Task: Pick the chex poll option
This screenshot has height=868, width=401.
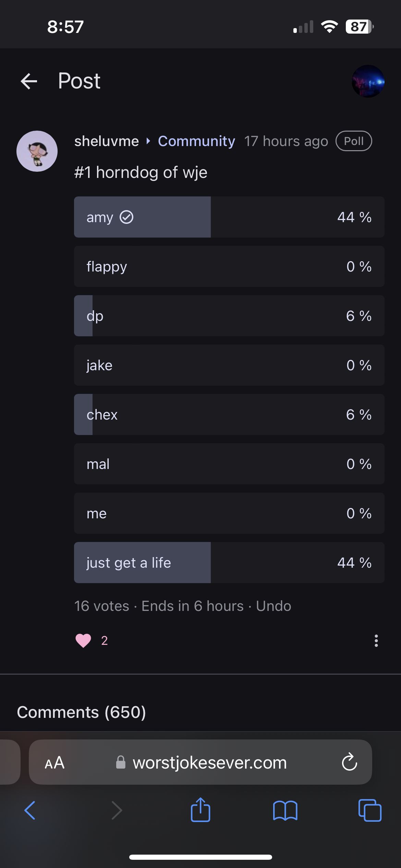Action: tap(229, 414)
